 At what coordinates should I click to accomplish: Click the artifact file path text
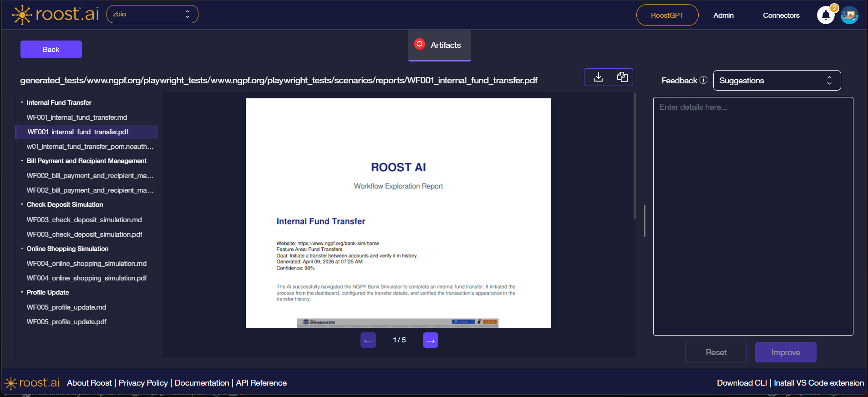(279, 81)
